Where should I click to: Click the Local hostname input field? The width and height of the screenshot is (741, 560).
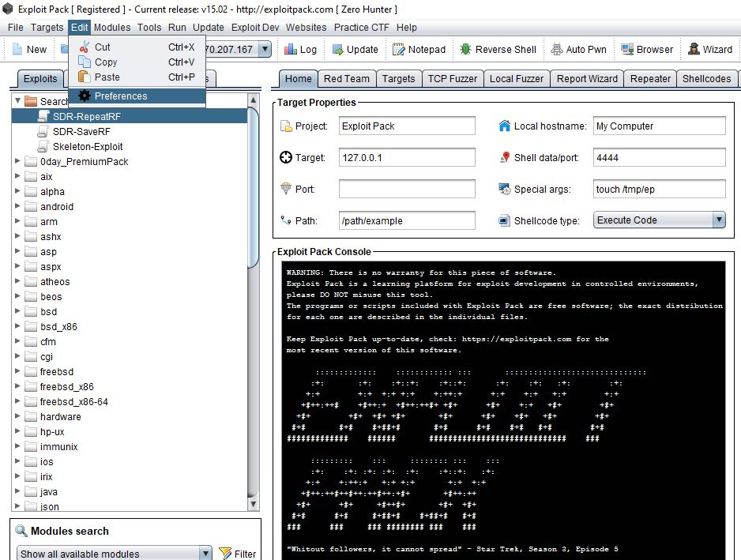point(660,126)
